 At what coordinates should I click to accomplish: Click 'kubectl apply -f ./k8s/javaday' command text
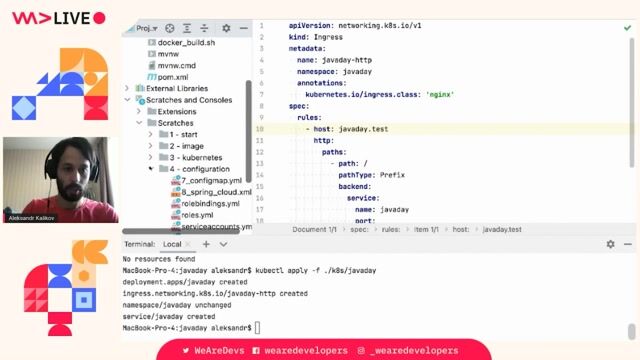316,270
